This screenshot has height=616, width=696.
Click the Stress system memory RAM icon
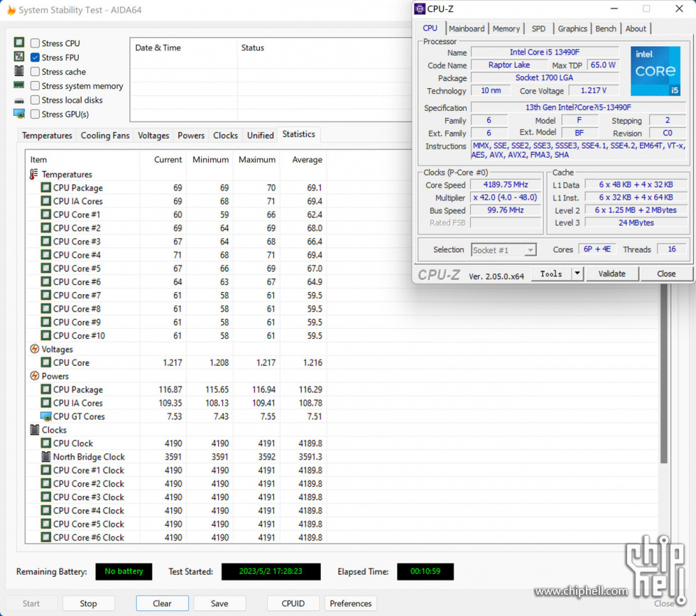(x=19, y=85)
